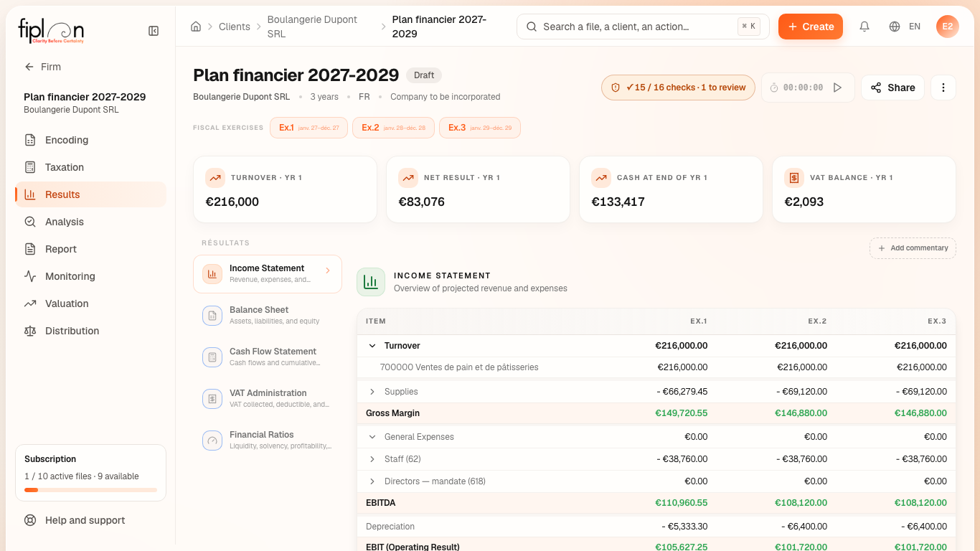Open Encoding in the sidebar
The image size is (980, 551).
pos(90,140)
